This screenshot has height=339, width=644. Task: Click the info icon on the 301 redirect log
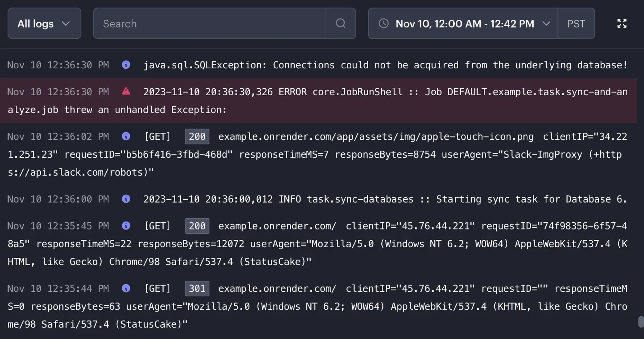126,289
